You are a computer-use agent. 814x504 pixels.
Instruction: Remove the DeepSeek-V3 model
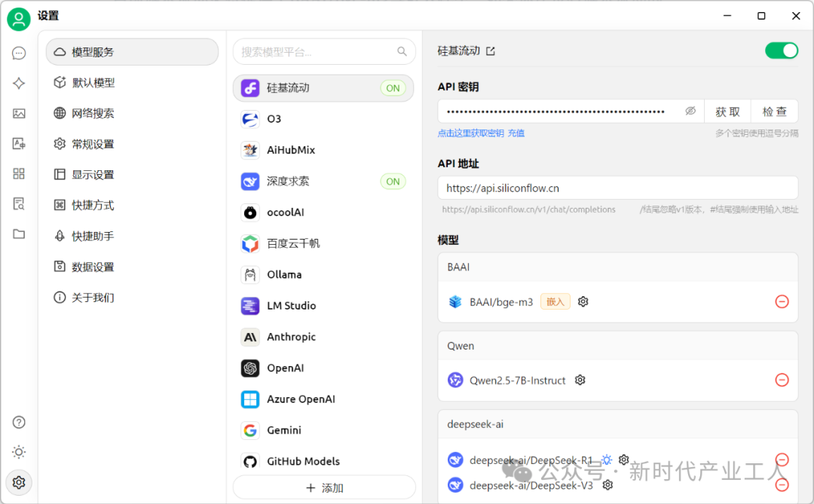[782, 485]
